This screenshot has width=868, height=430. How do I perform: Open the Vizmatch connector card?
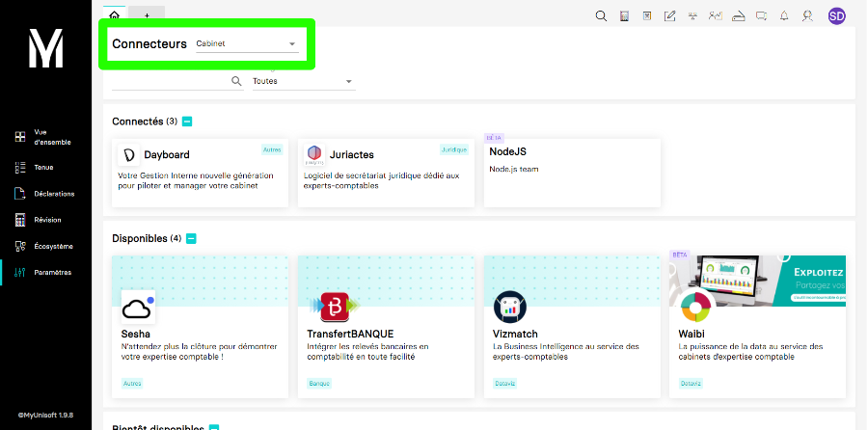(572, 327)
